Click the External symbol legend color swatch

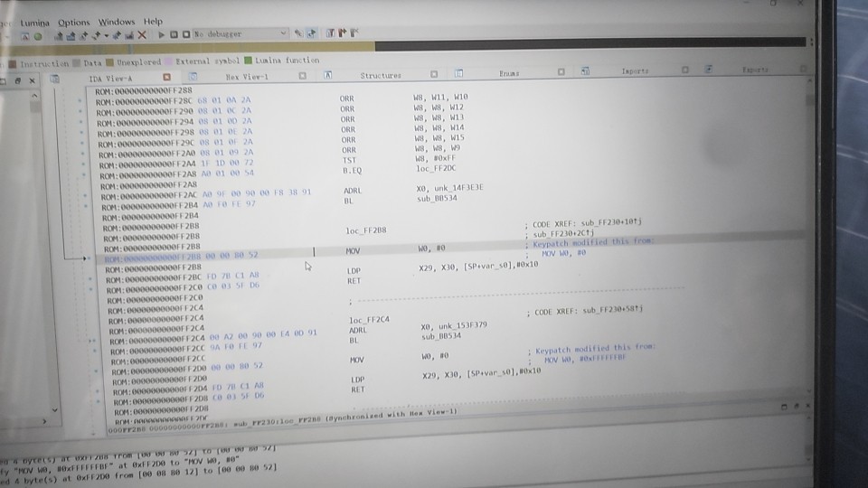point(168,61)
